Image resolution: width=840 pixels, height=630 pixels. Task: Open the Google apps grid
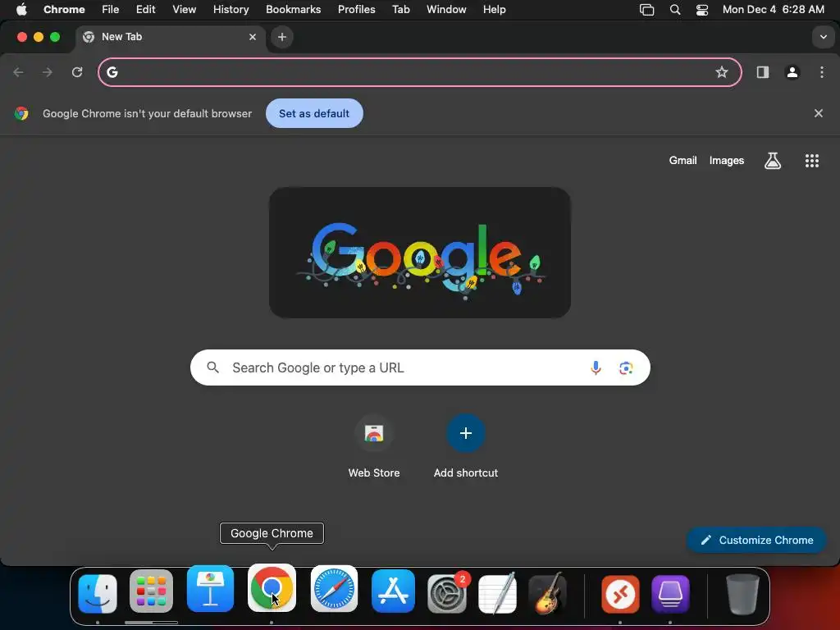click(811, 161)
